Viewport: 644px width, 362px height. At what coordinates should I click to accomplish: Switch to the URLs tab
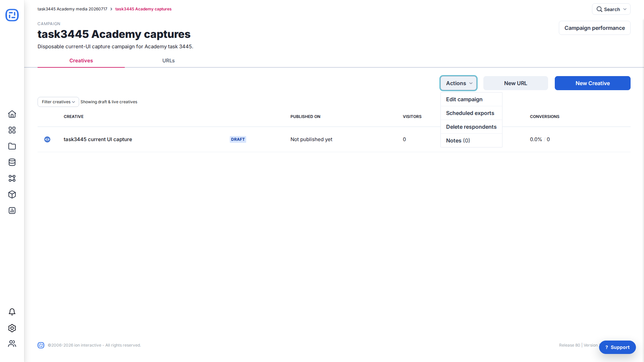coord(168,61)
